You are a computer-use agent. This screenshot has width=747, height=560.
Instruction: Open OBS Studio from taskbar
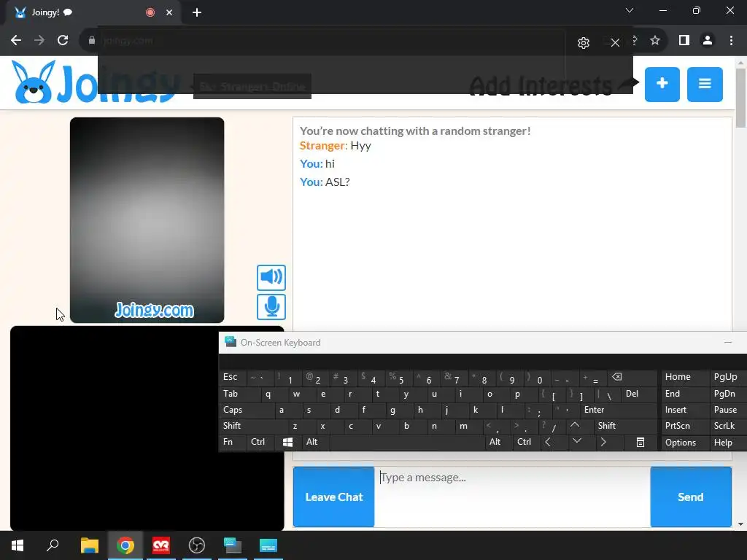coord(197,545)
